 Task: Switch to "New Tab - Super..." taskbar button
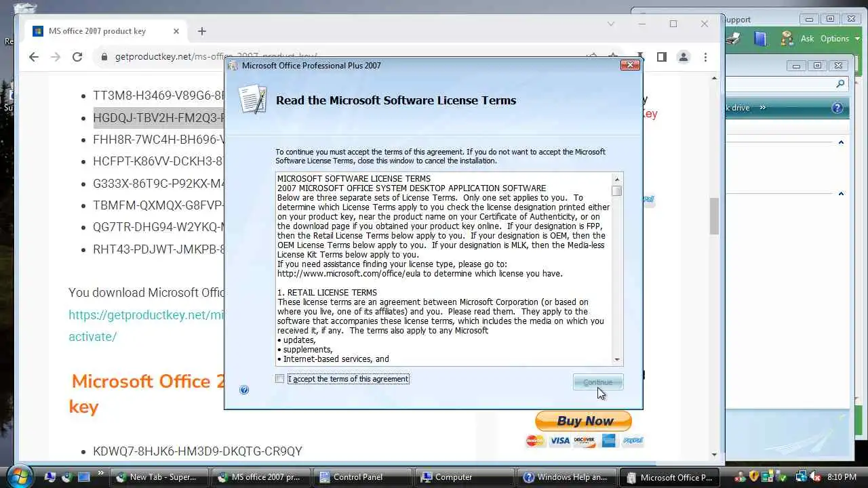point(158,477)
